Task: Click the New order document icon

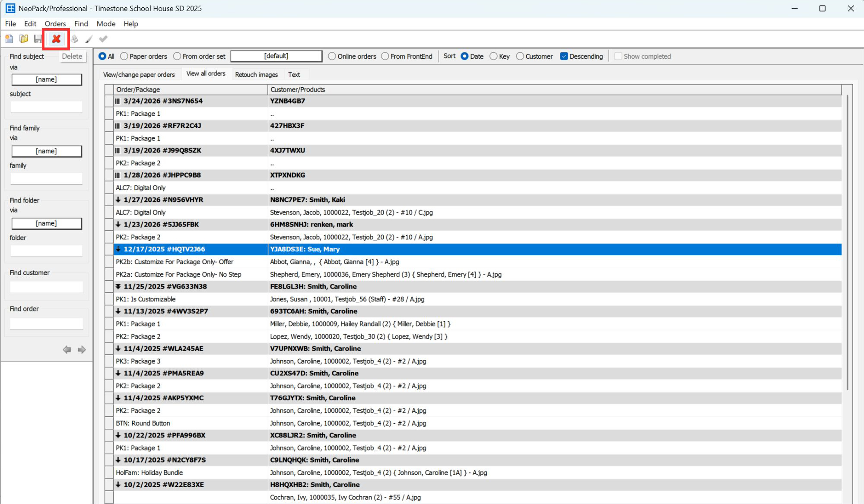Action: pyautogui.click(x=9, y=39)
